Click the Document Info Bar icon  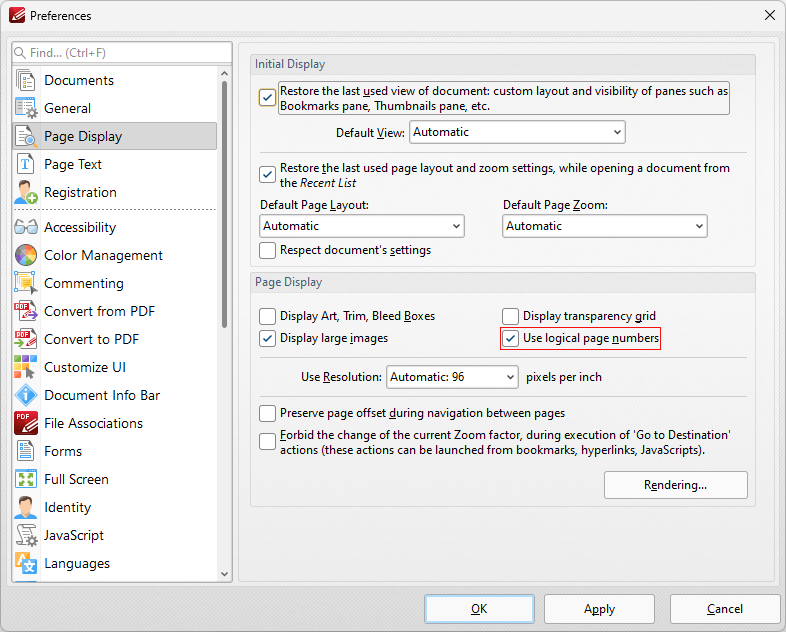pyautogui.click(x=26, y=395)
